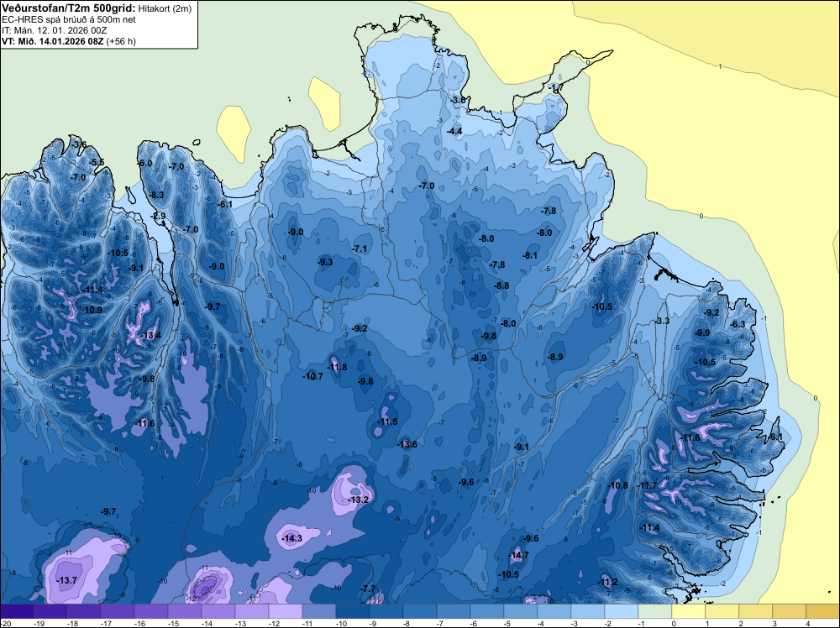
Task: Click the -8.1 temperature label
Action: pyautogui.click(x=530, y=255)
